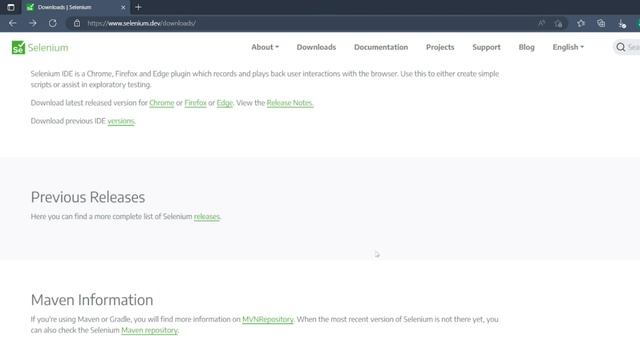Click the padlock site info icon
640x360 pixels.
(x=77, y=23)
